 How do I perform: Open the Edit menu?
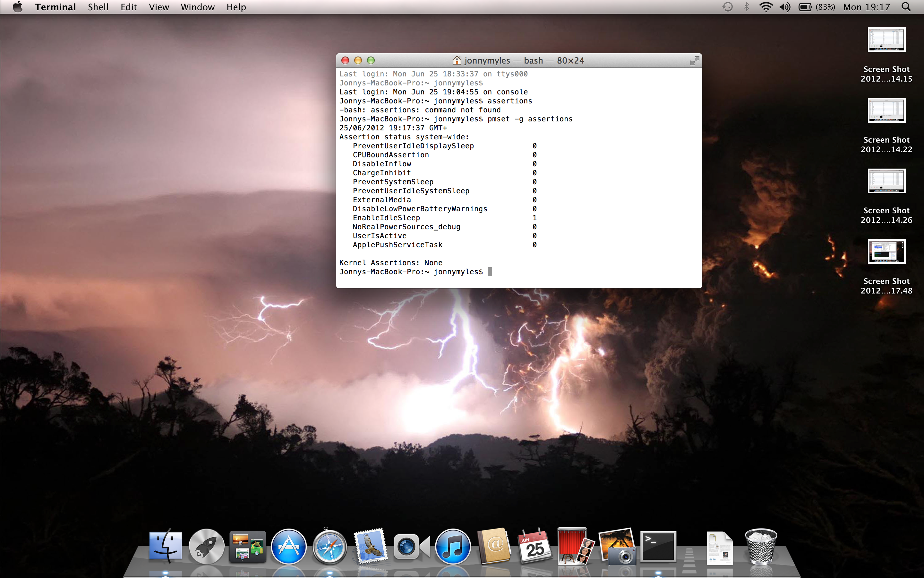point(129,7)
